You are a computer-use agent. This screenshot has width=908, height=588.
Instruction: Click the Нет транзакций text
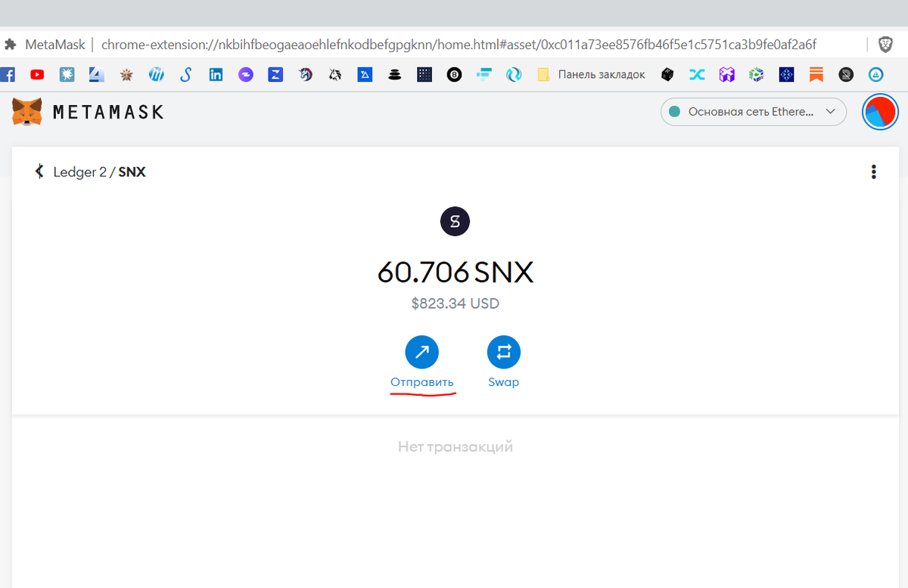click(x=456, y=446)
